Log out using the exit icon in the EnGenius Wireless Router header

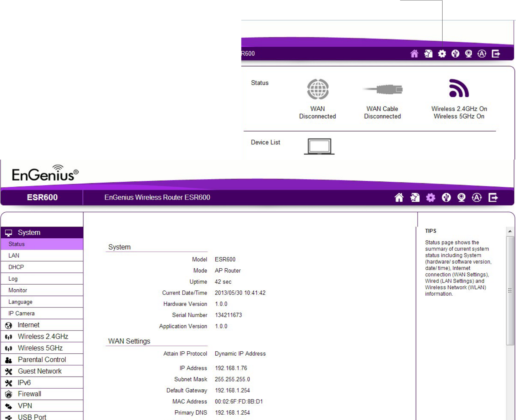[493, 197]
